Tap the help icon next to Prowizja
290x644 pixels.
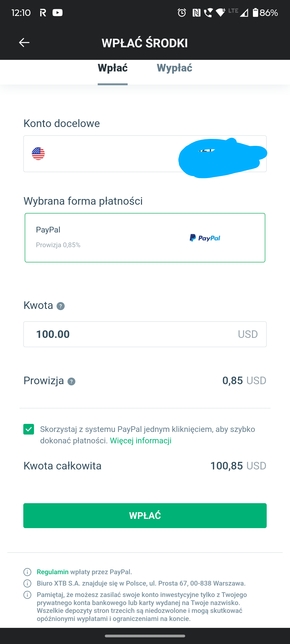click(71, 382)
